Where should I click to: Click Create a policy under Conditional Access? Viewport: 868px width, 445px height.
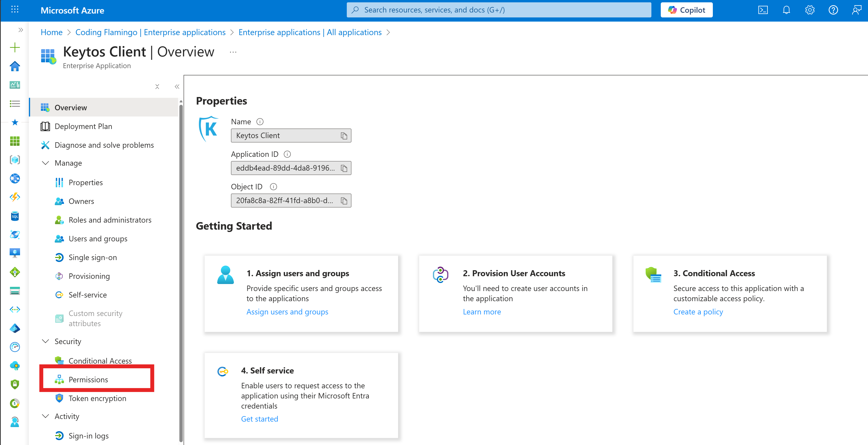point(698,312)
